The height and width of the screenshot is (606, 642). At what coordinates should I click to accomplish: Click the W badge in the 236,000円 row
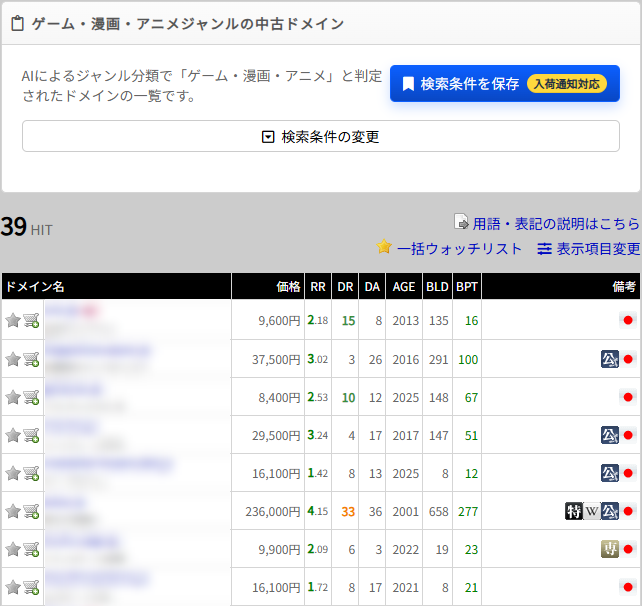tap(592, 511)
